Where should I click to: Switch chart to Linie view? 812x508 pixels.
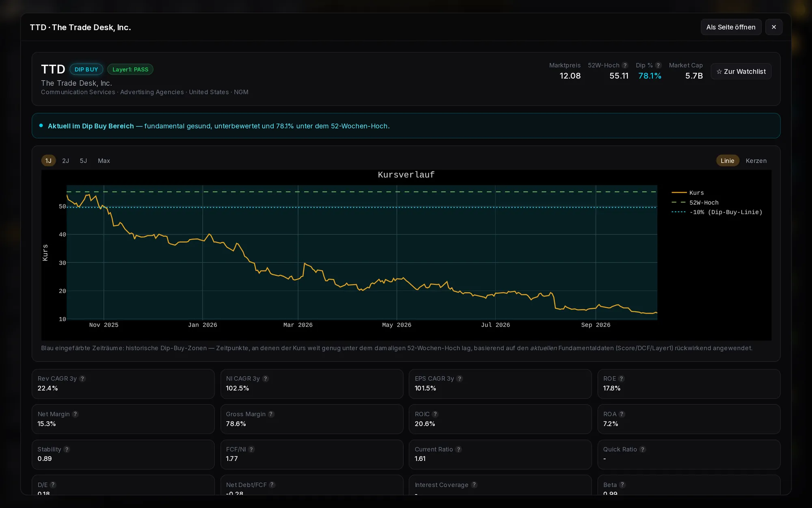(x=728, y=161)
